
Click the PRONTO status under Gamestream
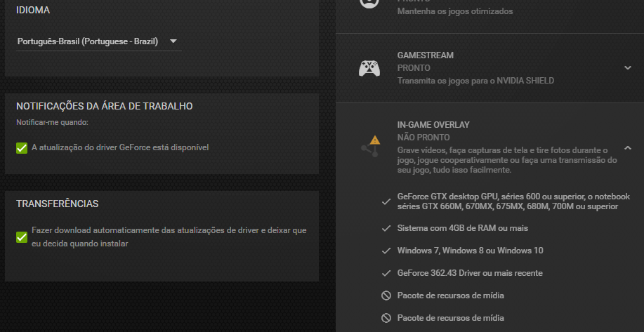(414, 68)
